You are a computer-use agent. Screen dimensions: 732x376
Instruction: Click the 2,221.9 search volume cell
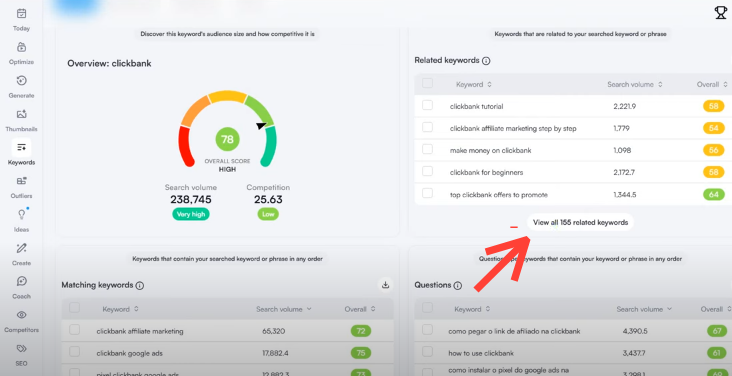[x=625, y=106]
